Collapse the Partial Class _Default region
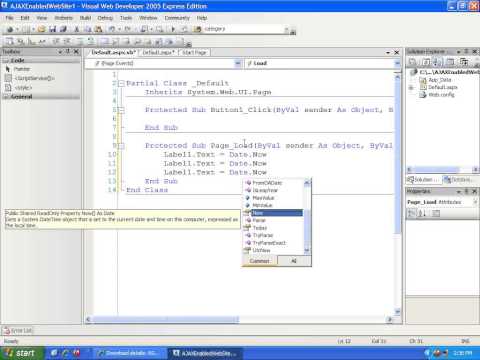The height and width of the screenshot is (360, 480). pos(121,83)
